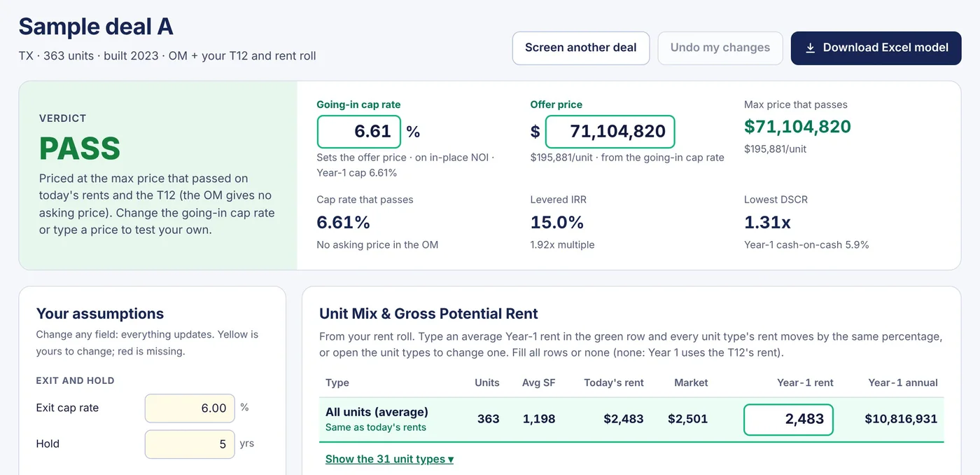
Task: Click the Levered IRR 15.0% value
Action: coord(557,223)
